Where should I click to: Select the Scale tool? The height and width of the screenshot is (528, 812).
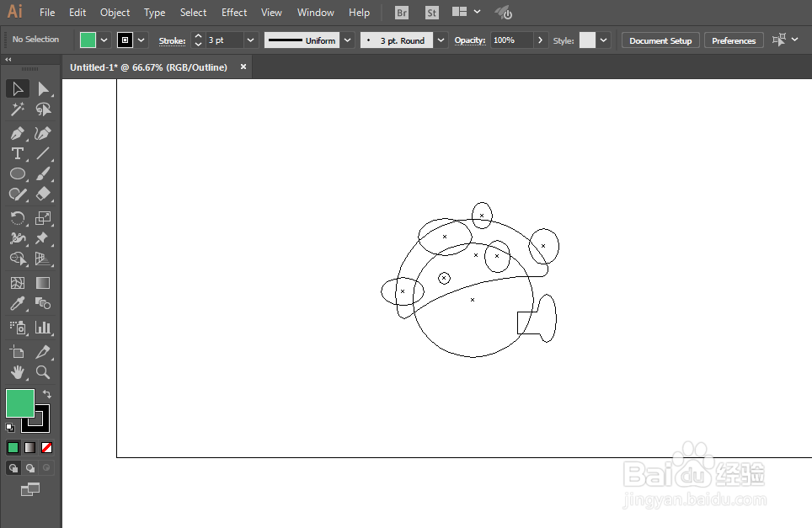(x=44, y=218)
